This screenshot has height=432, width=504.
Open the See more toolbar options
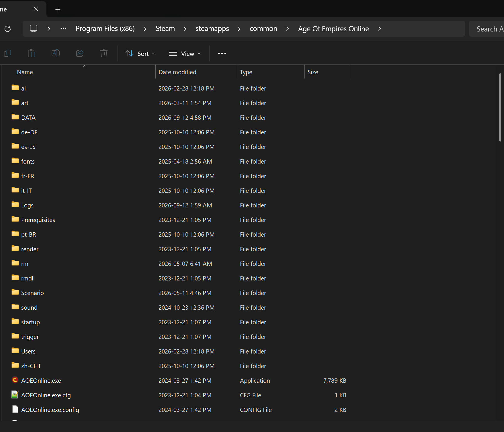point(222,54)
